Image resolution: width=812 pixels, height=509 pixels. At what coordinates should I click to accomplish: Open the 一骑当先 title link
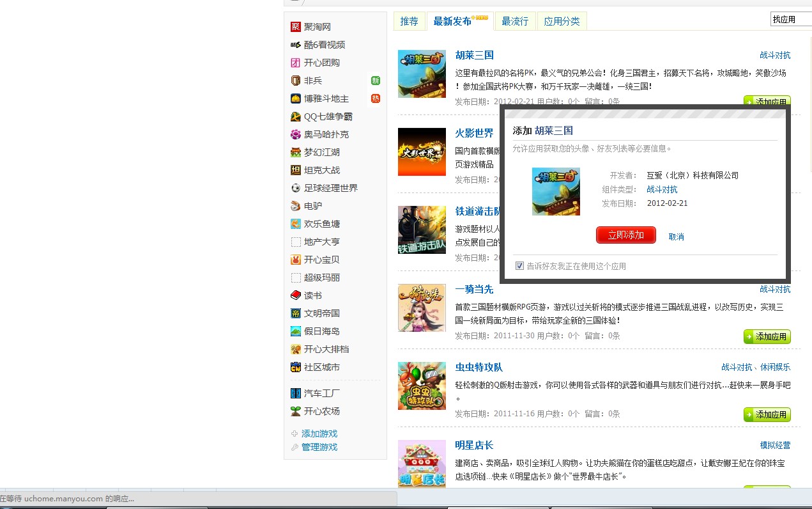click(474, 289)
